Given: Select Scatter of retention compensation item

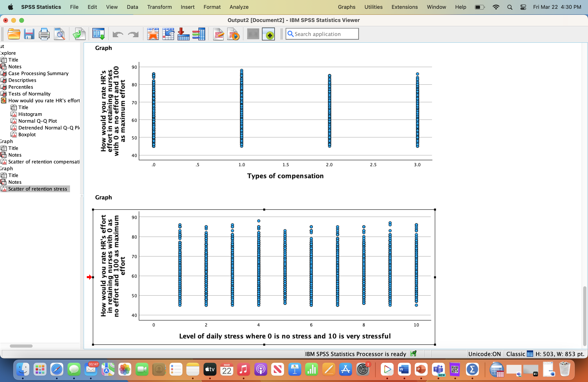Looking at the screenshot, I should [44, 162].
